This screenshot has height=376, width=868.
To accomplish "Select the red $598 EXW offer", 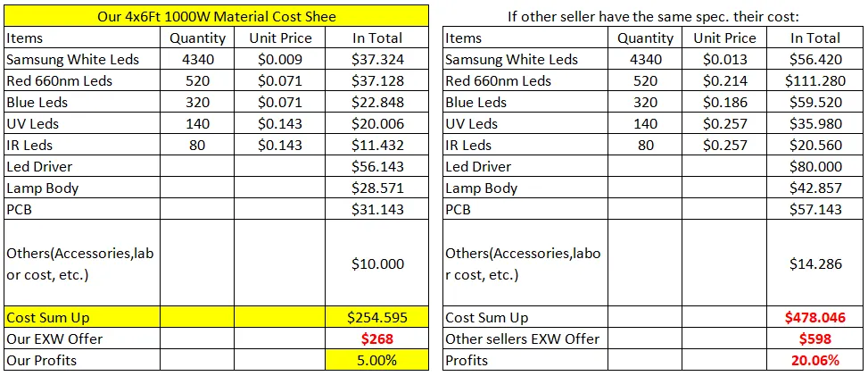I will coord(815,339).
